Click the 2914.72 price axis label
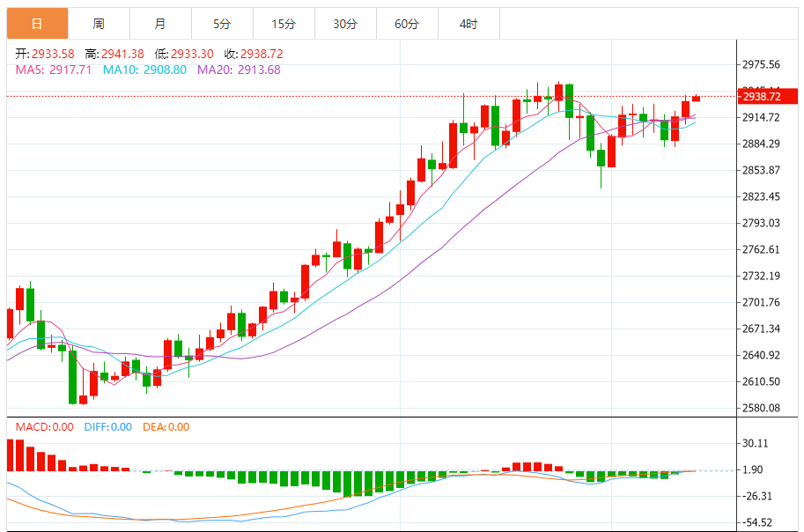804x532 pixels. tap(762, 117)
